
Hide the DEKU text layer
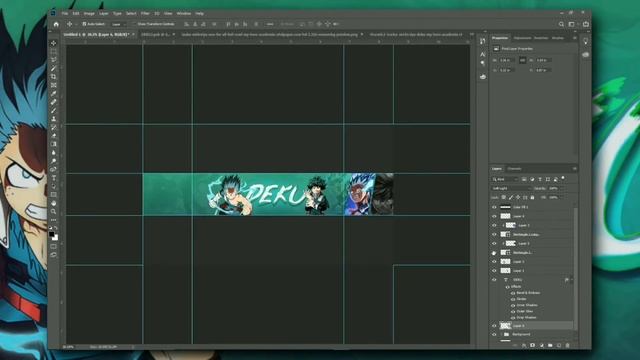(494, 280)
